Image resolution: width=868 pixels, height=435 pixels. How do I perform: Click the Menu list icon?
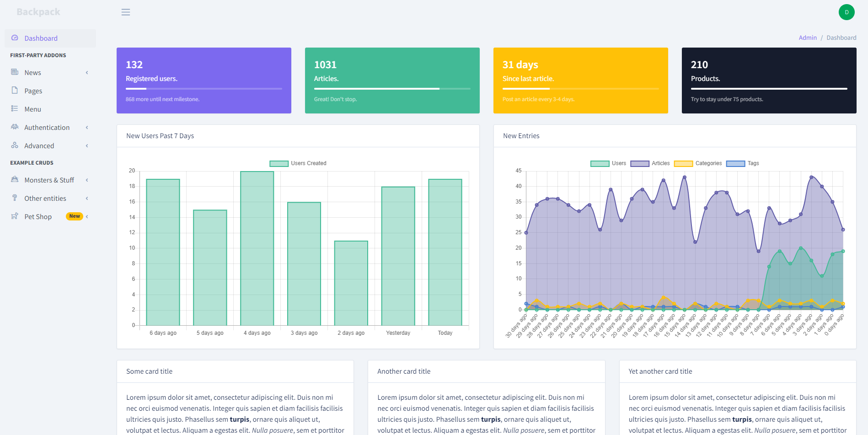click(15, 109)
